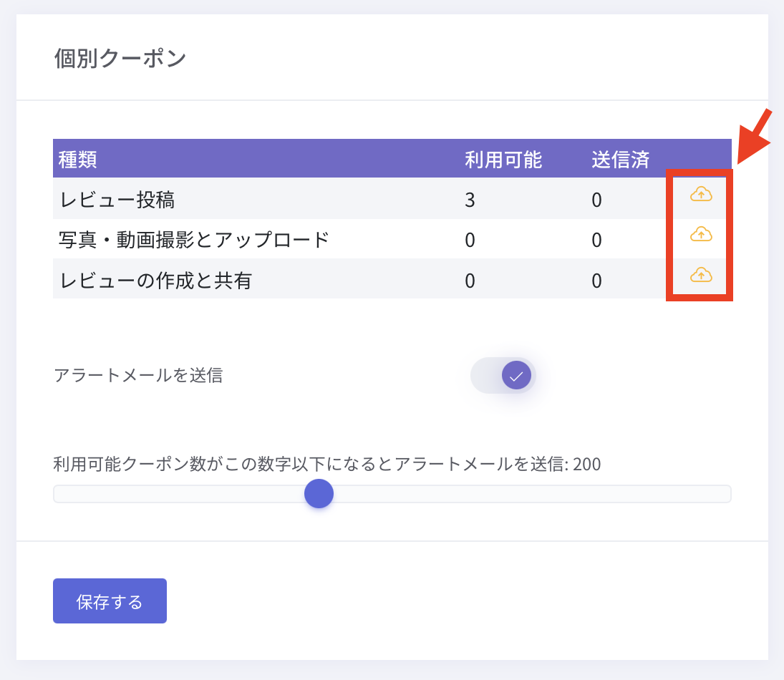
Task: Click 利用可能 value in 写真・動画撮影とアップロード row
Action: 470,240
